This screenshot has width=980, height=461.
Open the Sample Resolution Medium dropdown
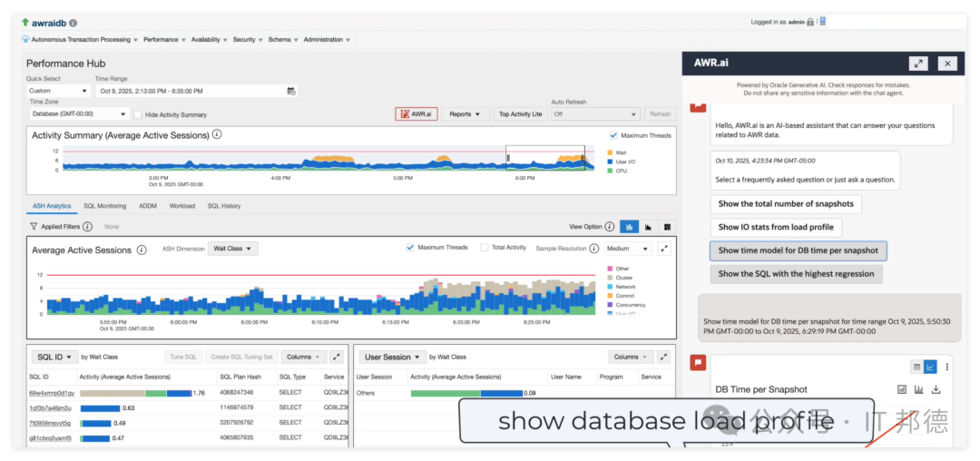[628, 249]
